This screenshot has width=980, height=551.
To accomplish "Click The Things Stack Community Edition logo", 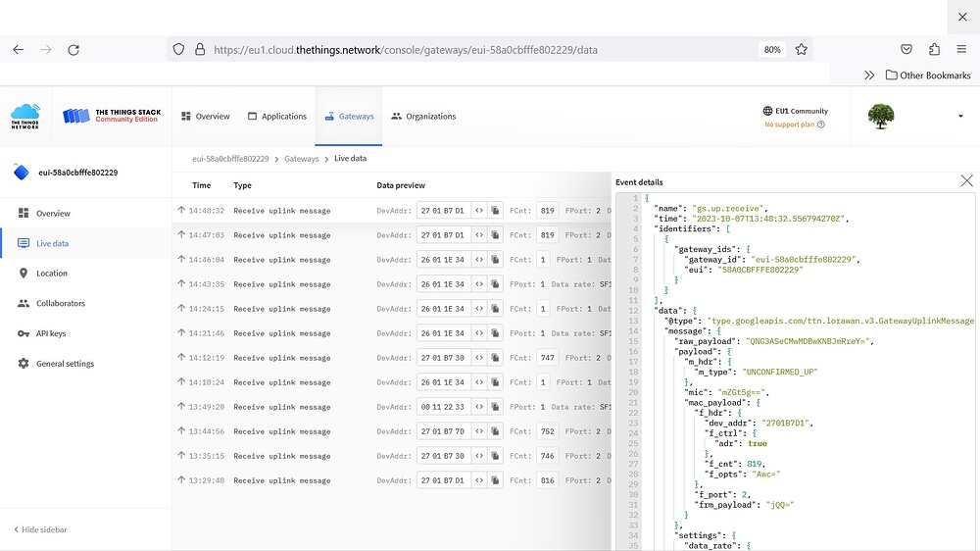I will (x=112, y=116).
